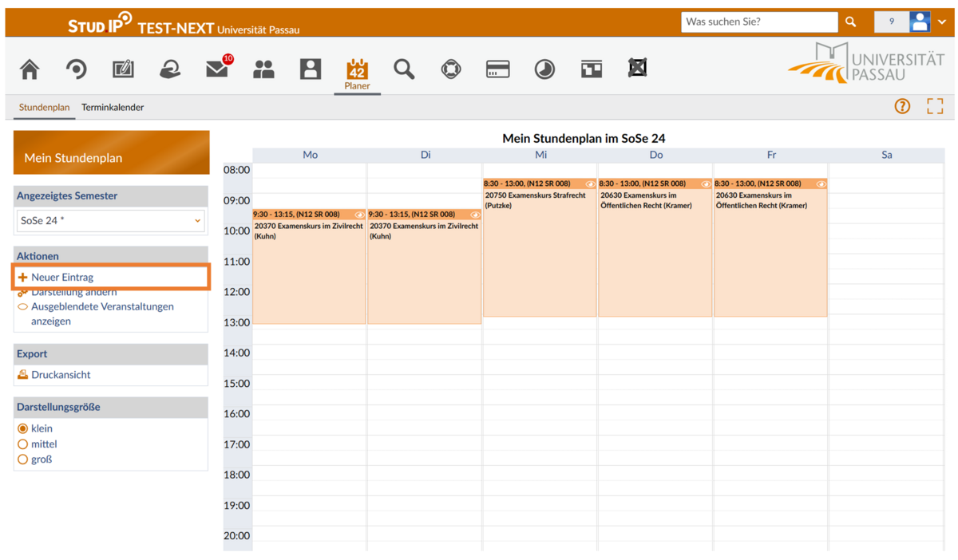
Task: Click the magnifier search icon in navigation
Action: pyautogui.click(x=404, y=69)
